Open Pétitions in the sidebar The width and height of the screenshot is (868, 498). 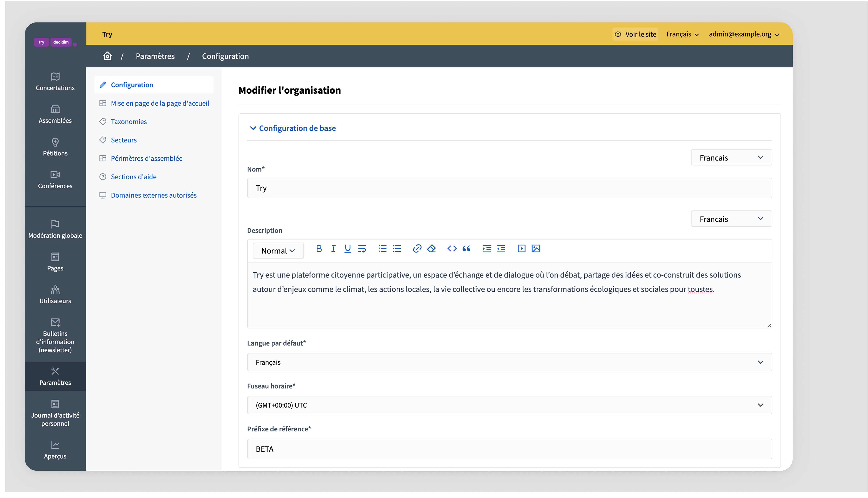tap(55, 147)
